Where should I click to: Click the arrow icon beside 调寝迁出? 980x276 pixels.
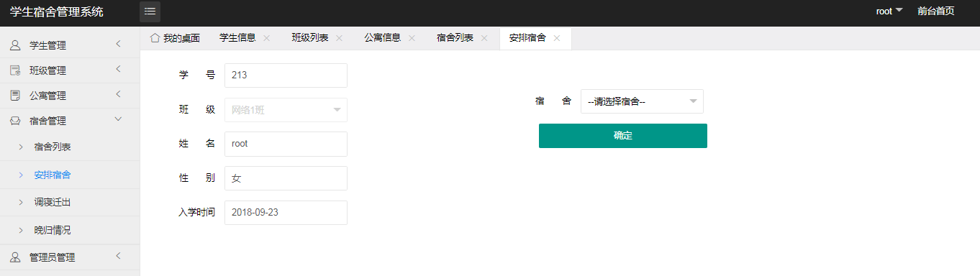[x=21, y=203]
